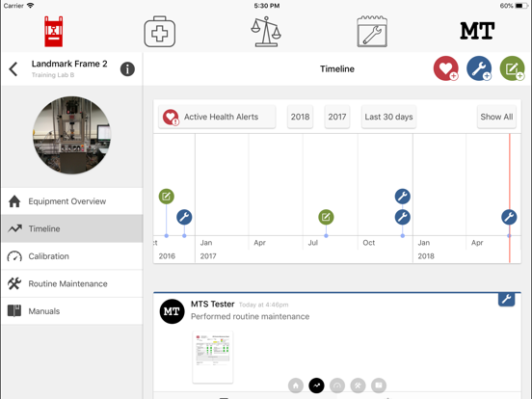The width and height of the screenshot is (532, 399).
Task: Open the Landmark Frame 2 equipment photo
Action: click(72, 135)
